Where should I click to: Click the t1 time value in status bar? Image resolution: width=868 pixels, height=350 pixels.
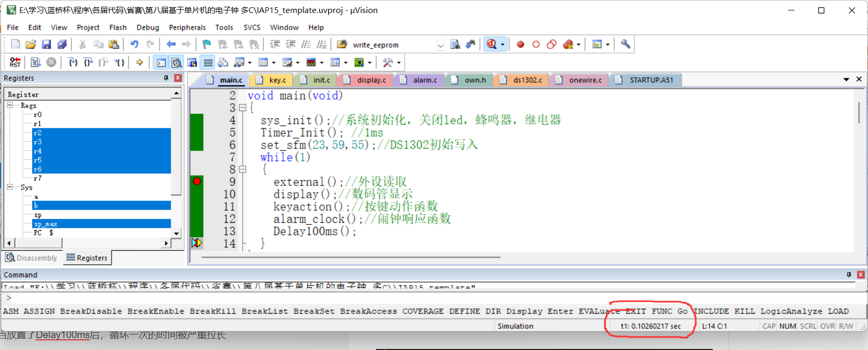pos(651,326)
